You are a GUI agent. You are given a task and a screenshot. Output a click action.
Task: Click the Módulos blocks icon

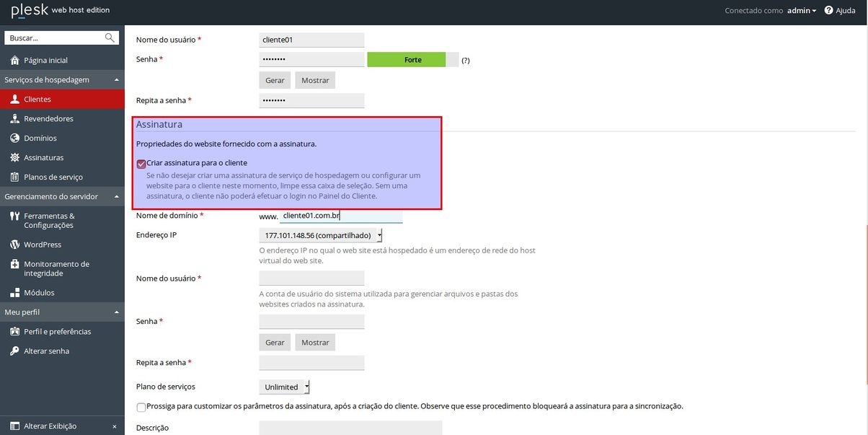(14, 293)
